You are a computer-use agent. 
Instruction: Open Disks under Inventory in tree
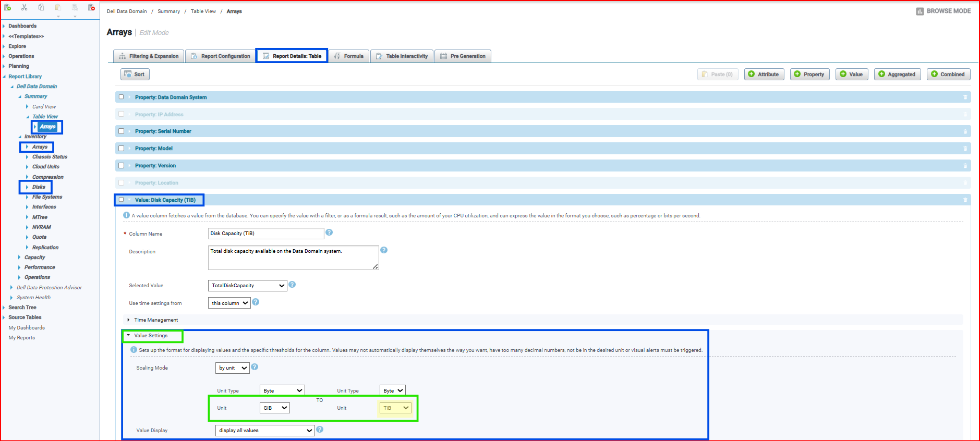point(39,187)
